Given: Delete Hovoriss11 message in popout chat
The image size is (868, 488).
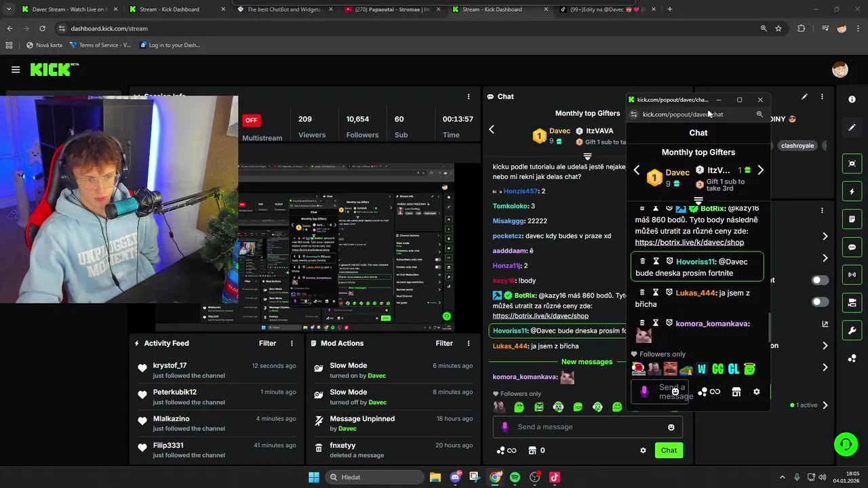Looking at the screenshot, I should [x=642, y=261].
